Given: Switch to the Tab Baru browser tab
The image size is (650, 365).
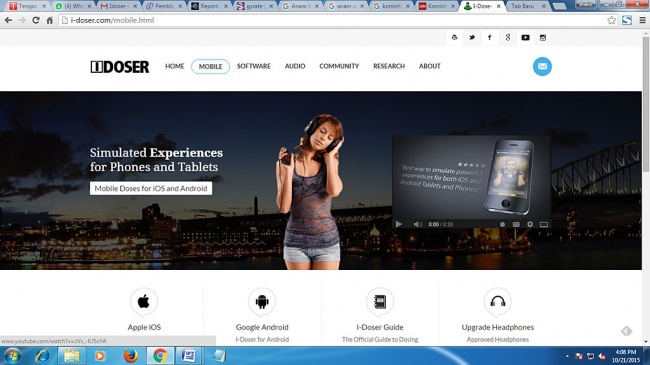Looking at the screenshot, I should 527,6.
